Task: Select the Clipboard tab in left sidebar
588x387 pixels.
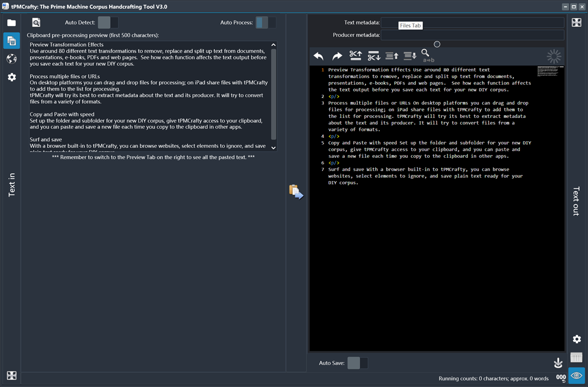Action: 12,40
